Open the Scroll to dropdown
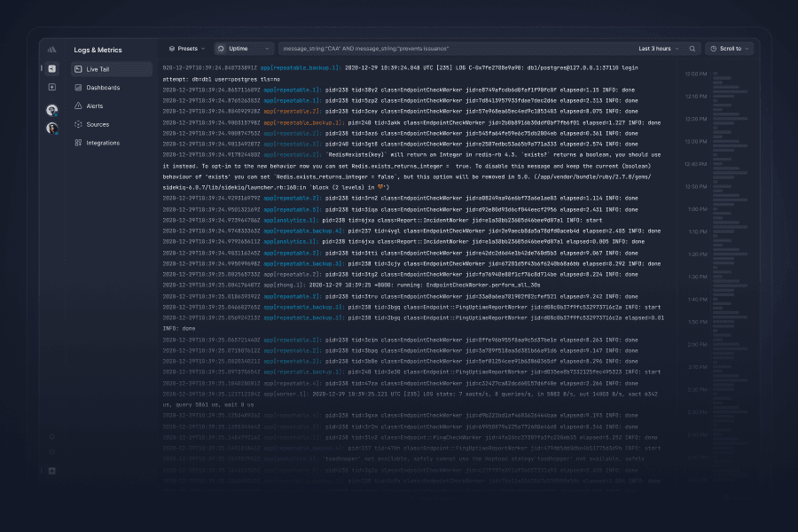This screenshot has width=798, height=532. click(729, 49)
